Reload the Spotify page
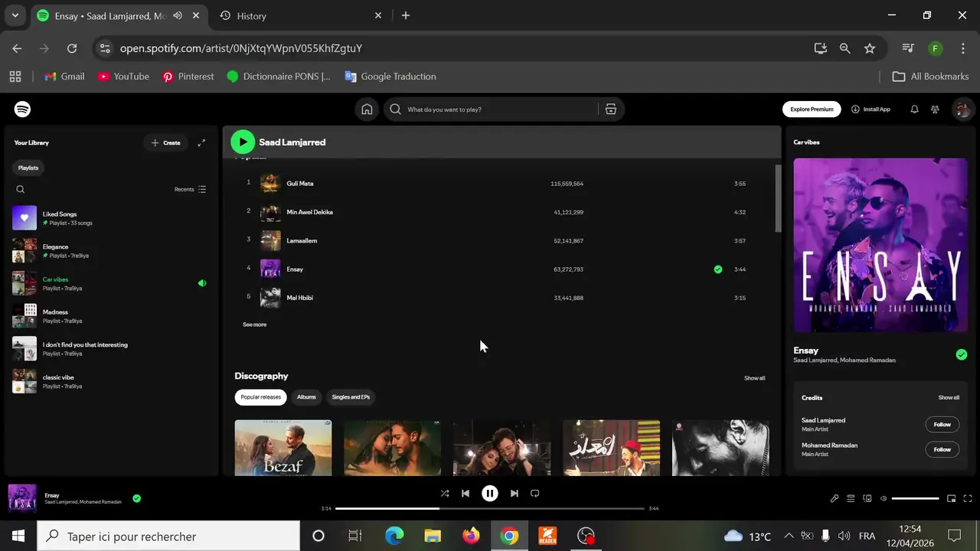Viewport: 980px width, 551px height. click(72, 48)
